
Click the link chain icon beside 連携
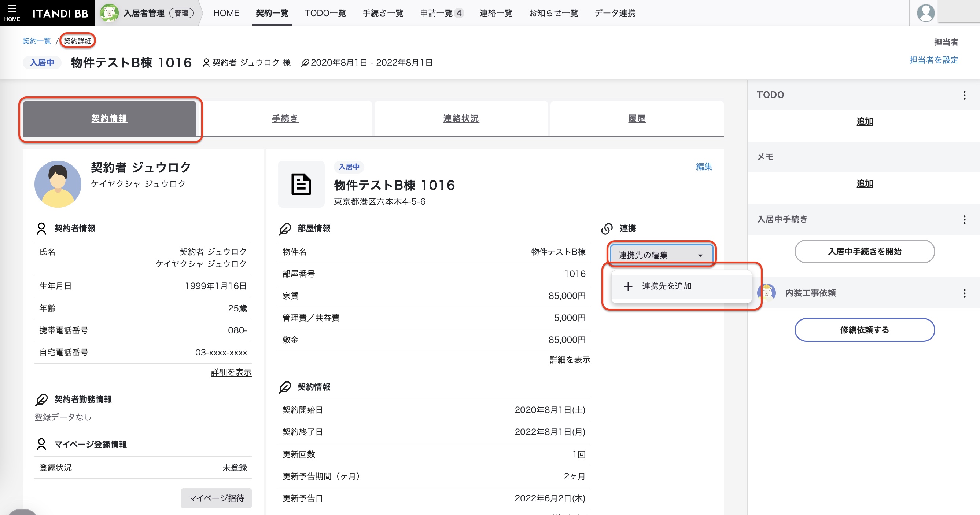607,229
